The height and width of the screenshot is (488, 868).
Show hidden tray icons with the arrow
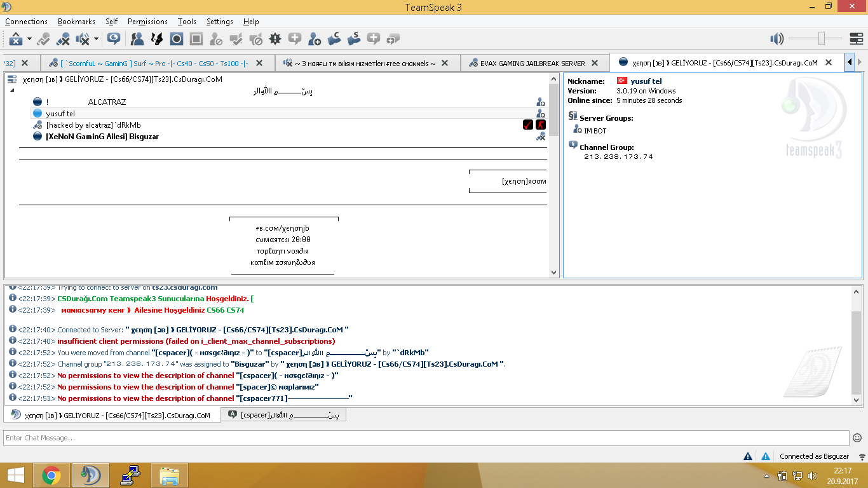(768, 475)
